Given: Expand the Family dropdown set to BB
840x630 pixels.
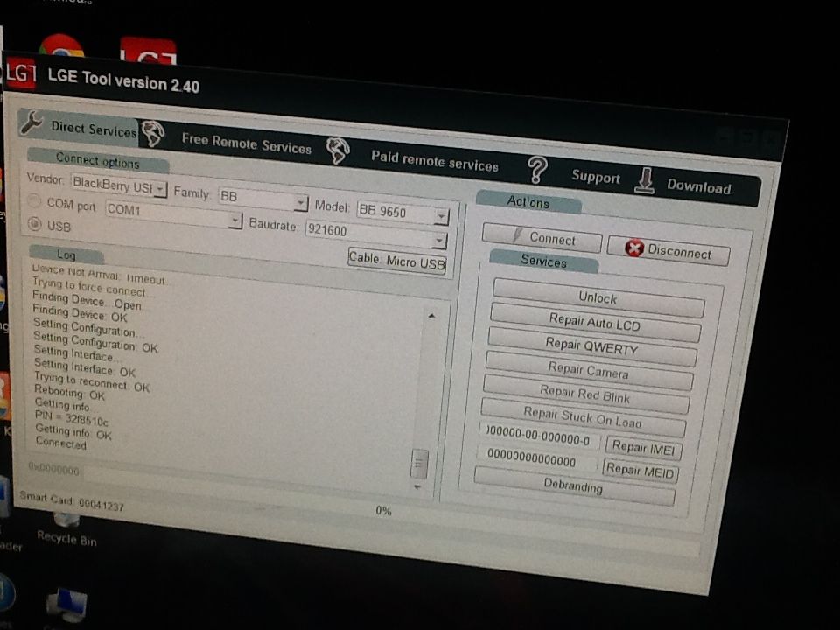Looking at the screenshot, I should click(x=263, y=199).
